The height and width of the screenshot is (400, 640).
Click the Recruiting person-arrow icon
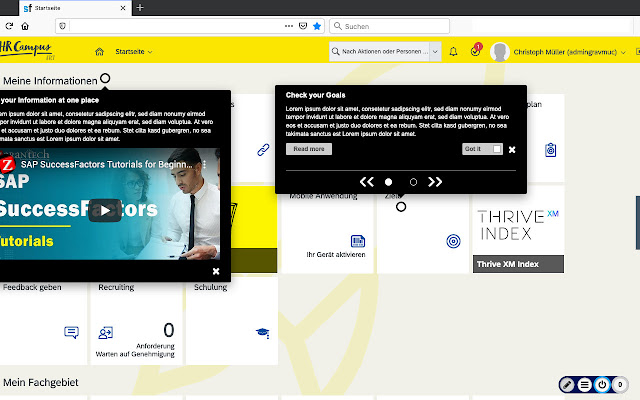pyautogui.click(x=106, y=333)
